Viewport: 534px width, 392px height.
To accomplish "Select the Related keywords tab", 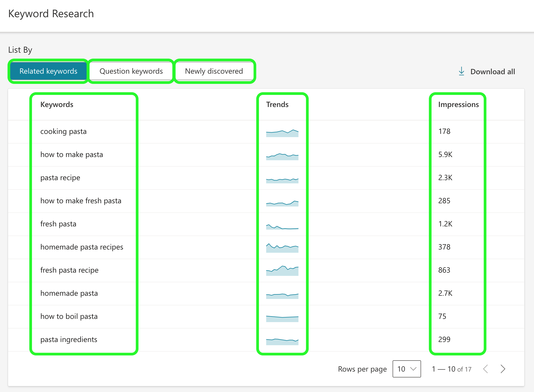I will [48, 71].
